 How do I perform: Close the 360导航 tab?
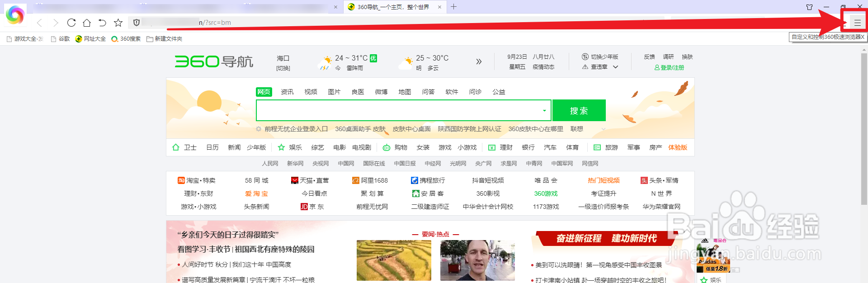pos(439,7)
